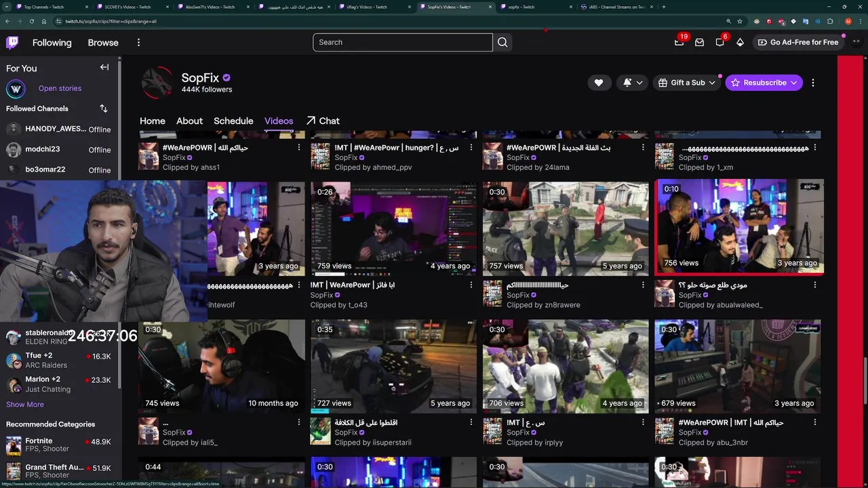Play the police clip with 757 views
Image resolution: width=868 pixels, height=488 pixels.
click(566, 228)
